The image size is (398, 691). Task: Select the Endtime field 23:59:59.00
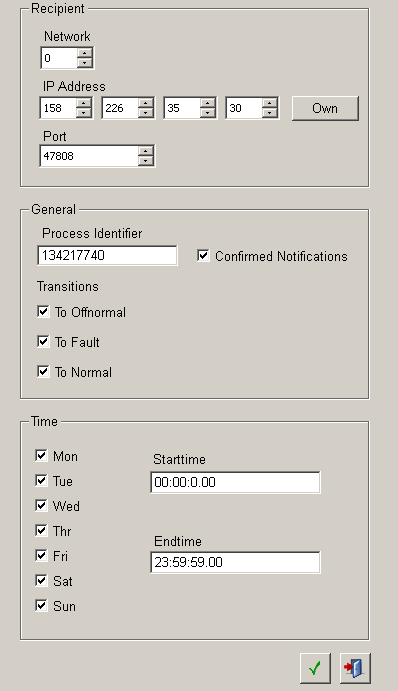(235, 562)
